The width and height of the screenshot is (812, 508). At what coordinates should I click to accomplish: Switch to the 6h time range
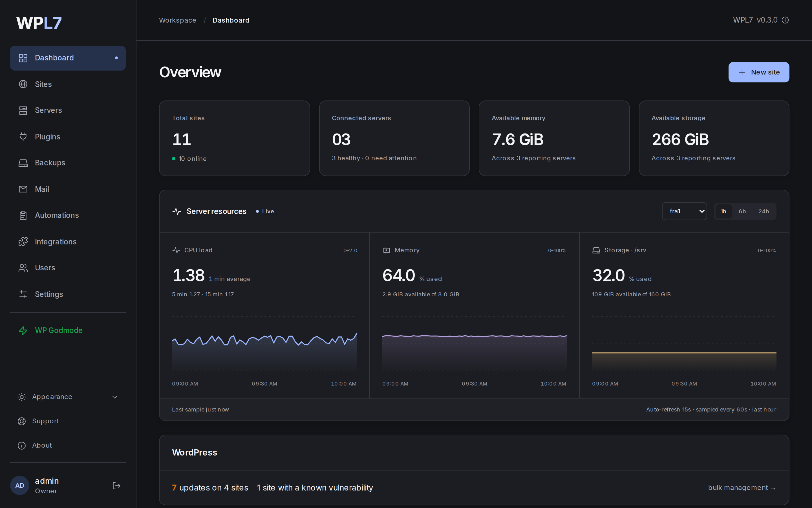click(x=742, y=211)
